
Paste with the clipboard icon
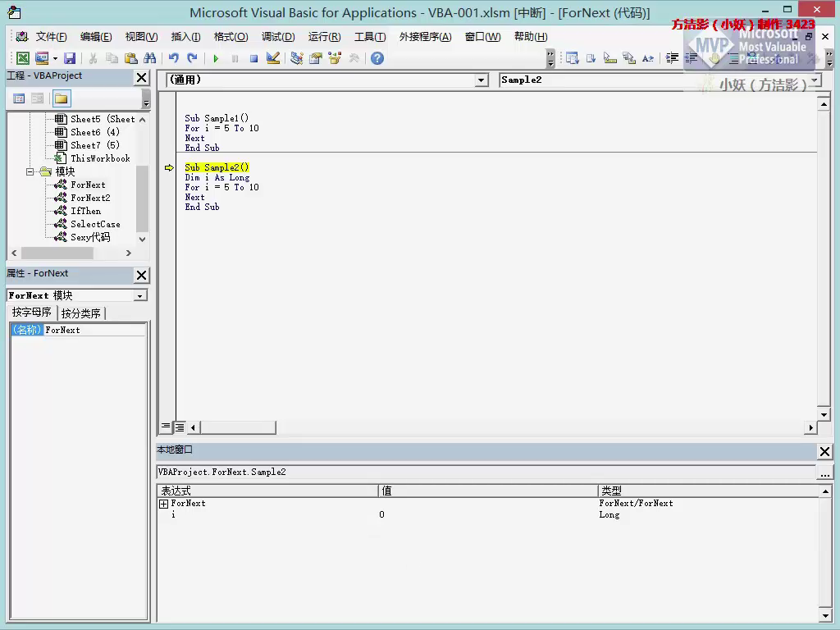coord(130,58)
